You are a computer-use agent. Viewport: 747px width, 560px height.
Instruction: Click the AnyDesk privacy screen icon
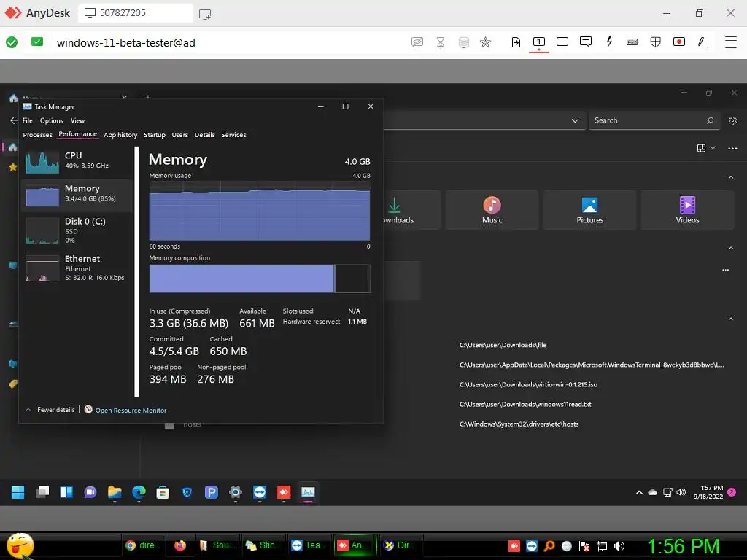[x=417, y=42]
